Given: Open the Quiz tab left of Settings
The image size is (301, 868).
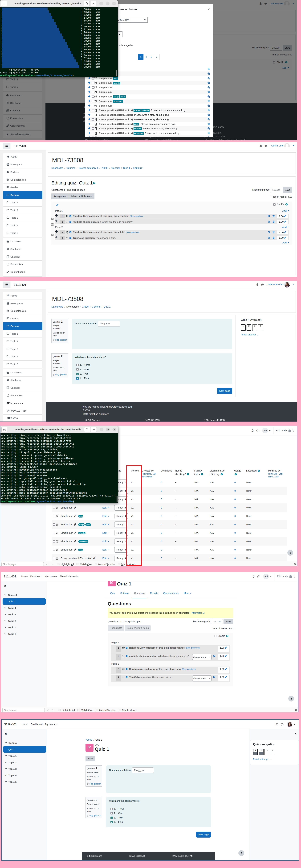Looking at the screenshot, I should coord(112,593).
